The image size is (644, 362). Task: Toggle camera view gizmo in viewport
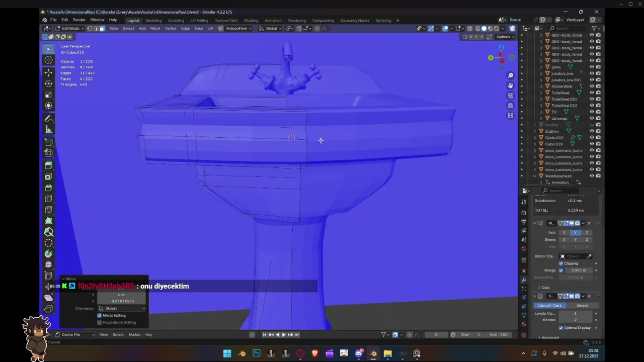point(510,96)
